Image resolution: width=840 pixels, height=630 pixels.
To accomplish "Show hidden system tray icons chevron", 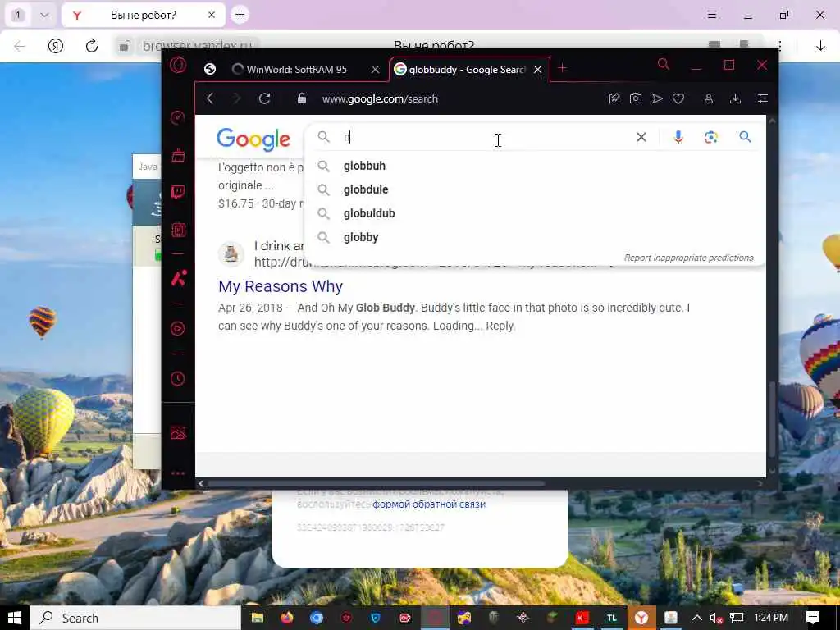I will pyautogui.click(x=696, y=618).
